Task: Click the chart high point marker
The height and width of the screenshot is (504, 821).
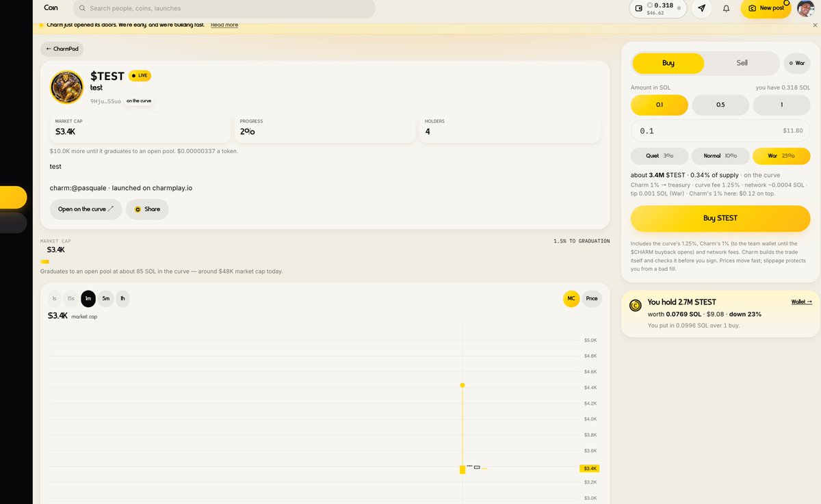Action: [462, 385]
